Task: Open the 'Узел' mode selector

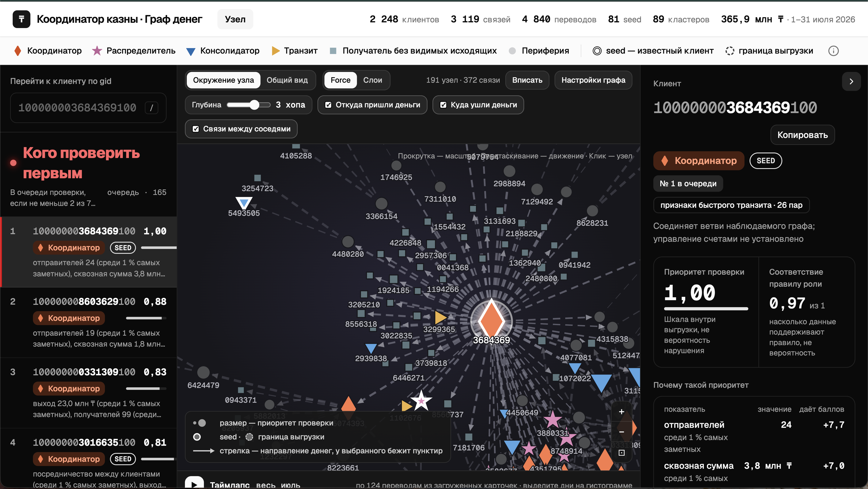Action: click(x=235, y=19)
